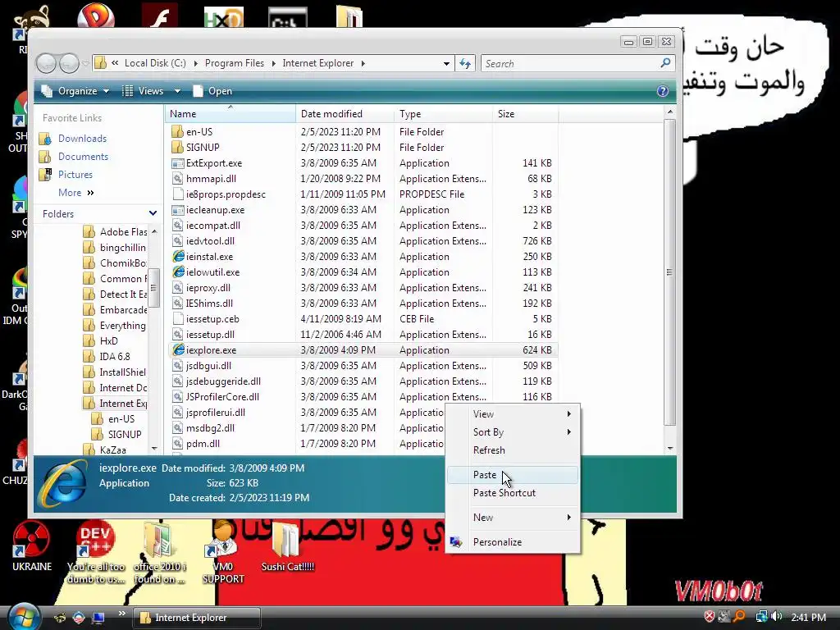
Task: Select the iexplore.exe file icon
Action: (178, 349)
